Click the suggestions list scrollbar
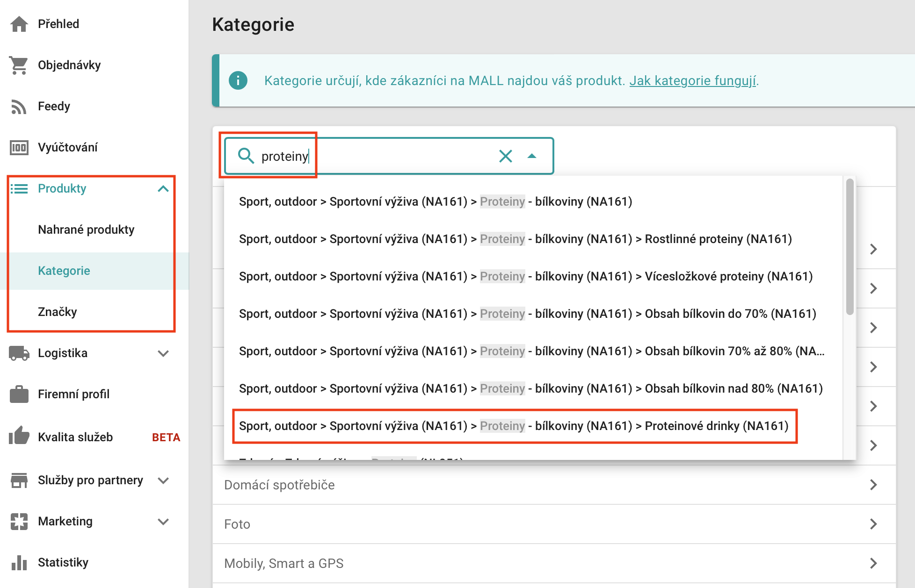Screen dimensions: 915x588 coord(850,246)
